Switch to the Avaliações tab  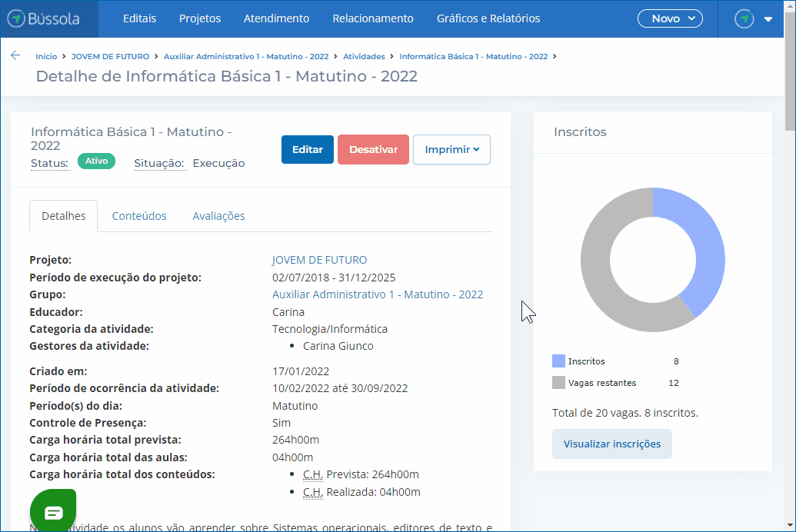218,216
